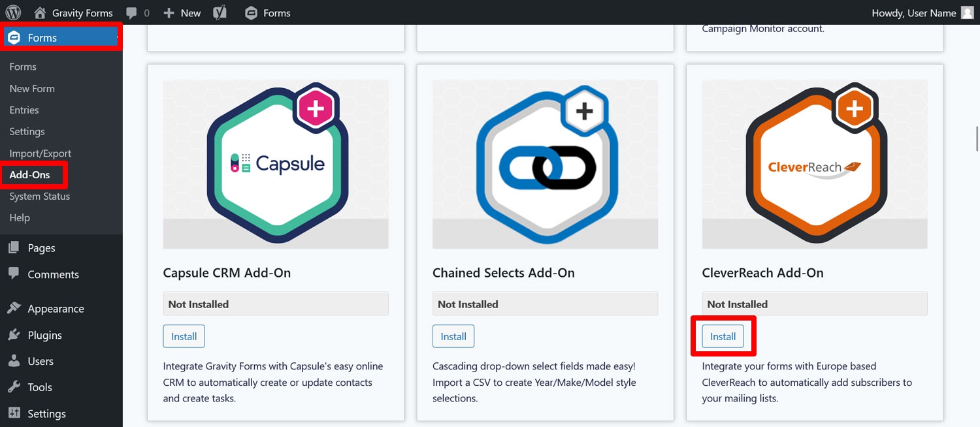Click the CleverReach add-on logo image
This screenshot has height=427, width=980.
815,164
